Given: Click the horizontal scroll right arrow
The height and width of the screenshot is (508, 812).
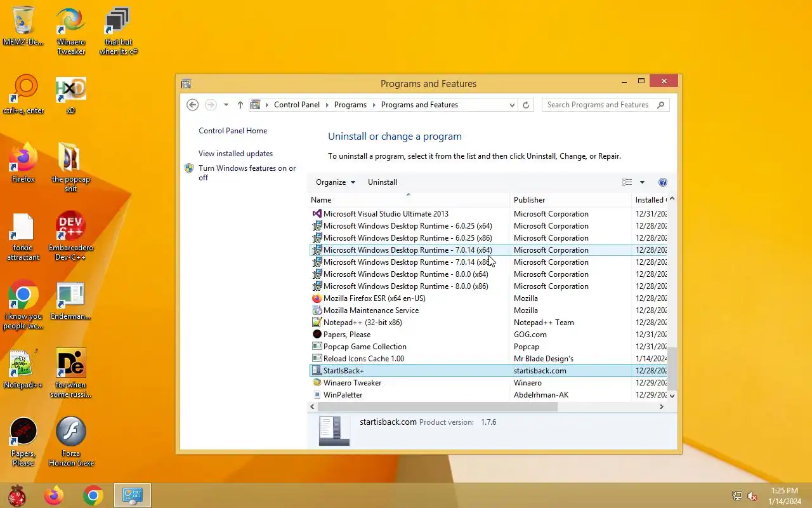Looking at the screenshot, I should [x=661, y=406].
